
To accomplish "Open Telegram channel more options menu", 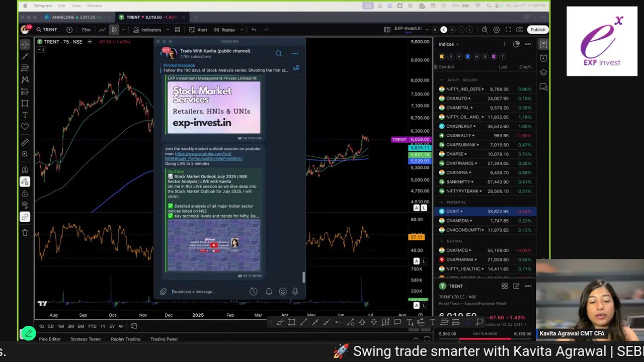I will (295, 53).
